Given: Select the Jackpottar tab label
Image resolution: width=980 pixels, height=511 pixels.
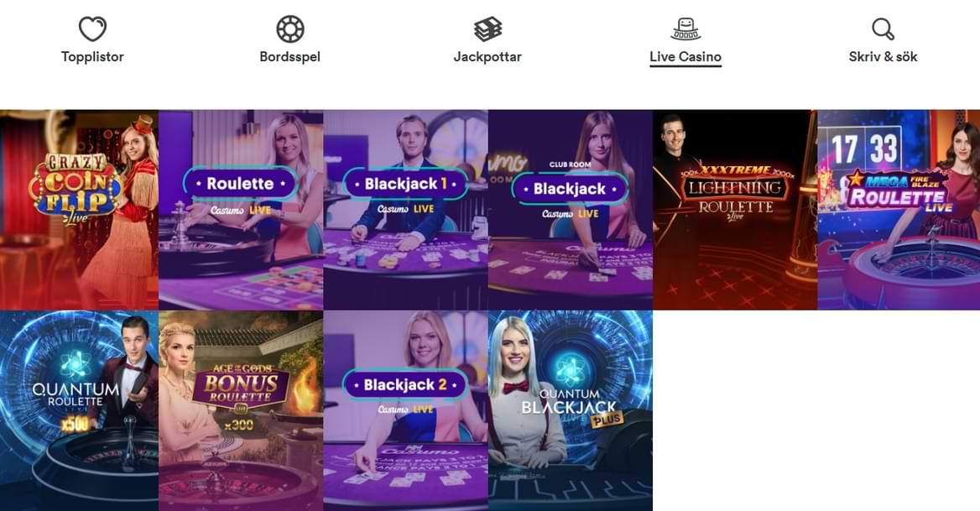Looking at the screenshot, I should point(487,57).
